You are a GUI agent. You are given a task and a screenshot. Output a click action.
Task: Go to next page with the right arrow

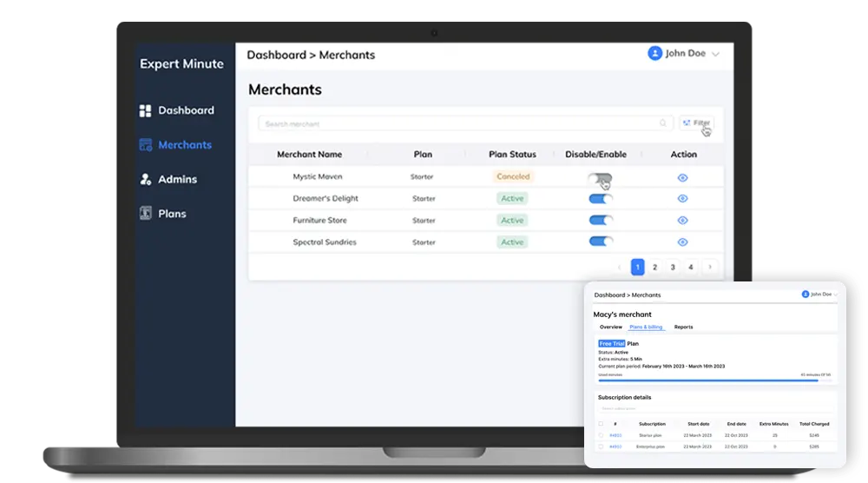click(710, 267)
